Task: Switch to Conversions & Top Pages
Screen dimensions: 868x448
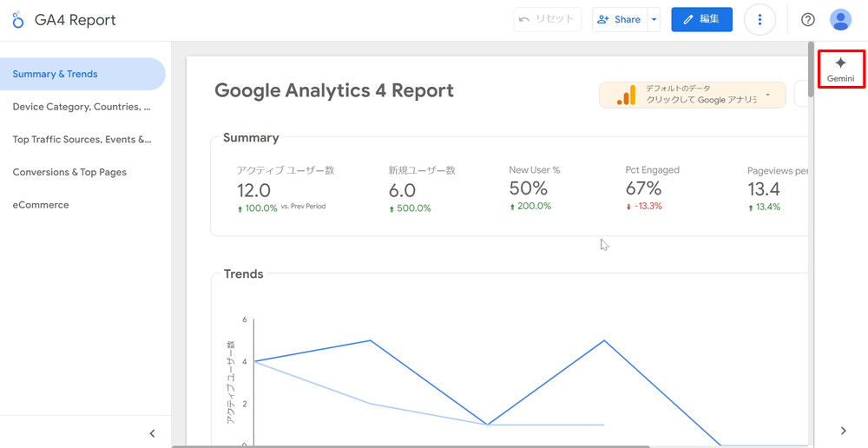Action: click(69, 172)
